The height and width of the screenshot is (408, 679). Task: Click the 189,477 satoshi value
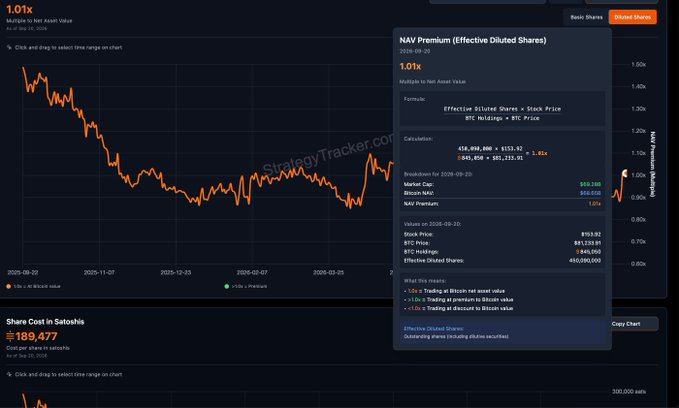(36, 337)
